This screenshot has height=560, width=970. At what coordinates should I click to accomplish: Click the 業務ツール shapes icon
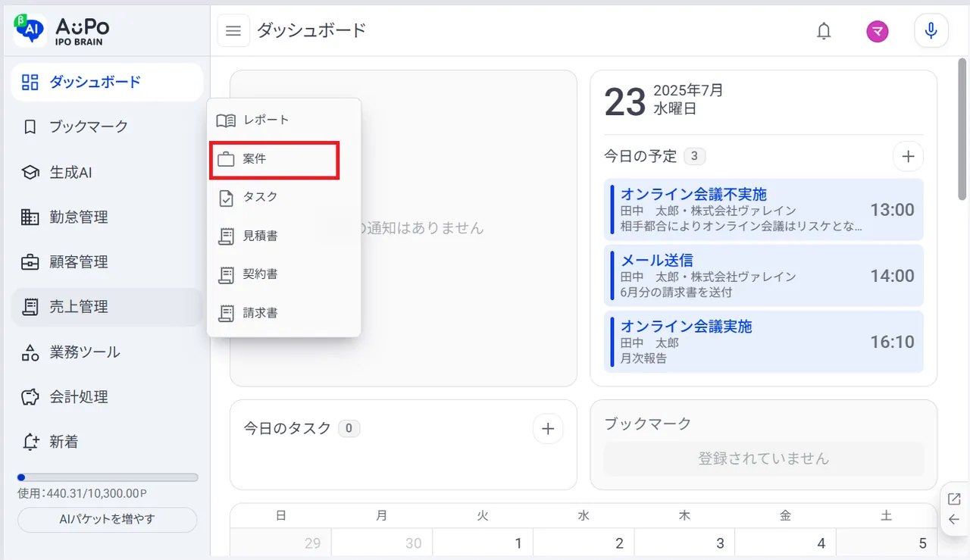point(30,352)
